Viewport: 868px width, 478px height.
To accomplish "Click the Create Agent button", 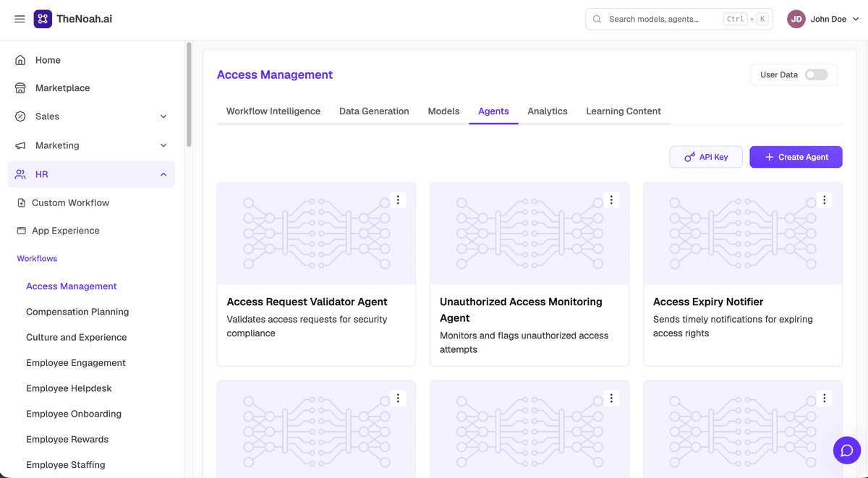I will 796,157.
